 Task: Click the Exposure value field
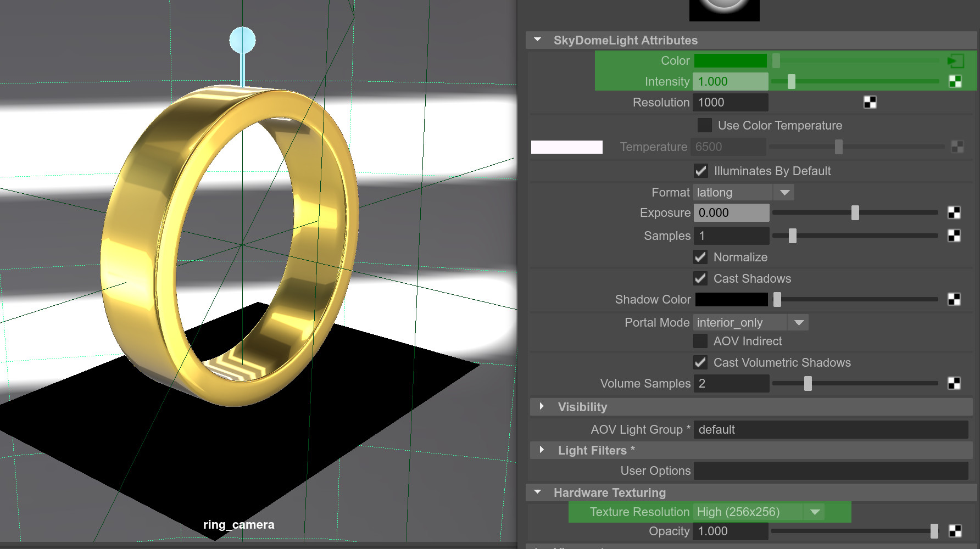pos(731,212)
